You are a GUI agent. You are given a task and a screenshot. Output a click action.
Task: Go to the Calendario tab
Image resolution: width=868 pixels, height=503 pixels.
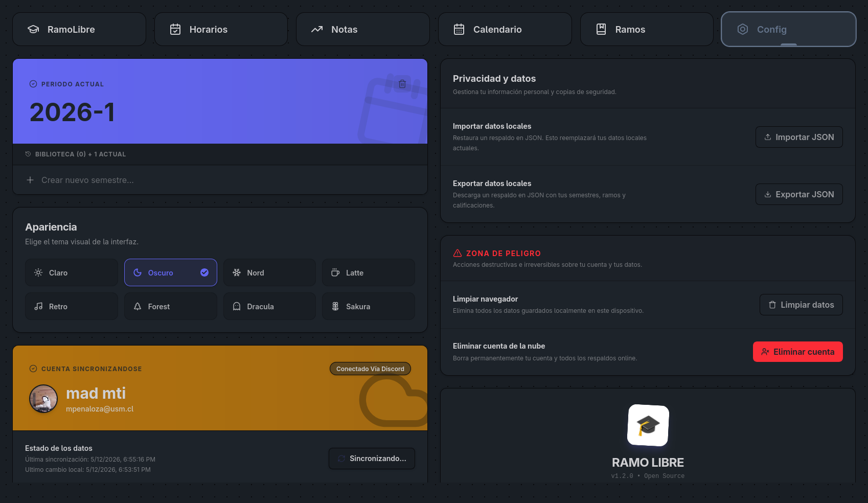pos(505,29)
